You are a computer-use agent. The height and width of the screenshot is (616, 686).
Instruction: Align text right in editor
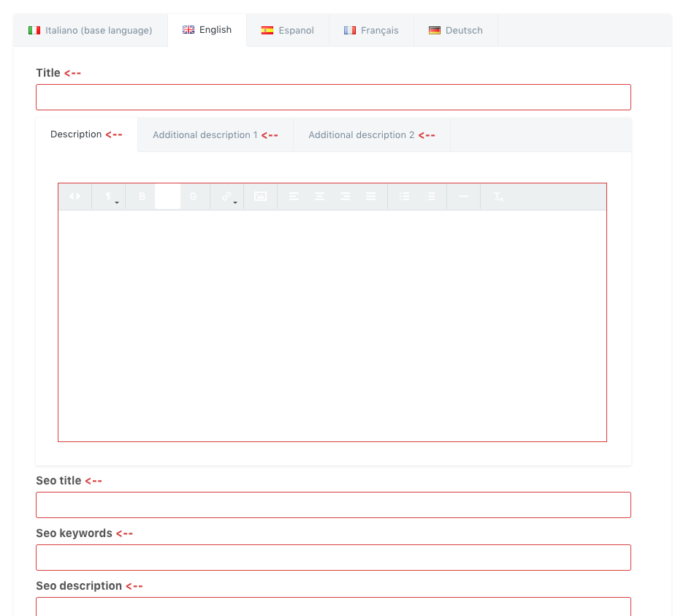pos(345,197)
